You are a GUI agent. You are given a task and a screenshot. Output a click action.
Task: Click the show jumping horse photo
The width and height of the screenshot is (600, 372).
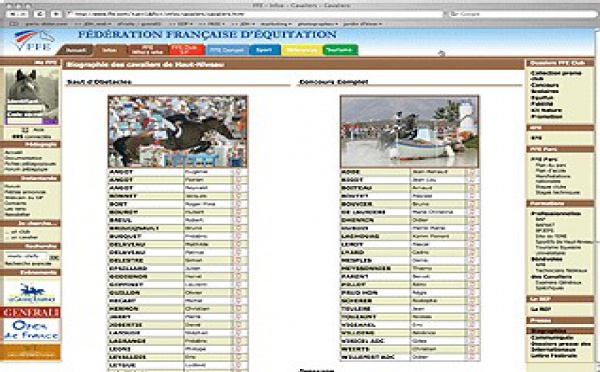pyautogui.click(x=178, y=131)
